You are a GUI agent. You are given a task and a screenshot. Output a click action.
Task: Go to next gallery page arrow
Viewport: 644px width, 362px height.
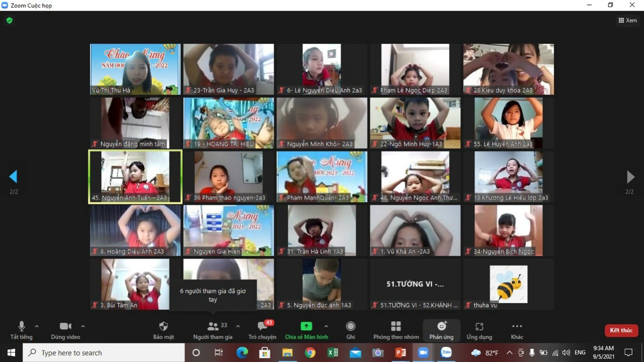[x=630, y=177]
